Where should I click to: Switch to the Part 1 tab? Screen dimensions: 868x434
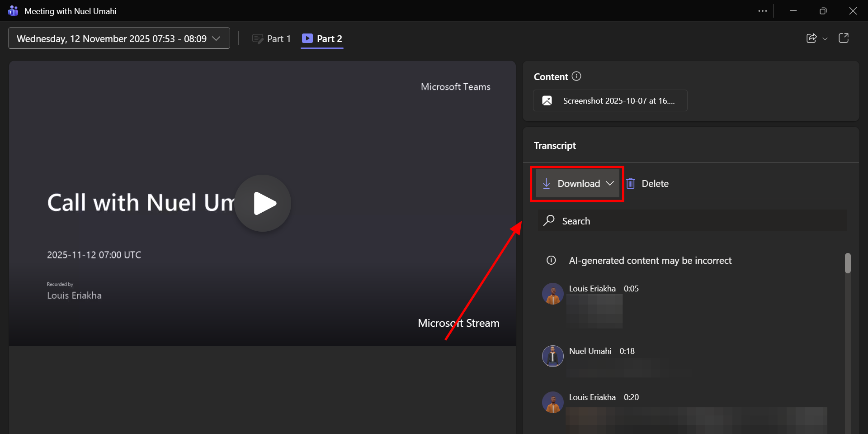[x=272, y=38]
